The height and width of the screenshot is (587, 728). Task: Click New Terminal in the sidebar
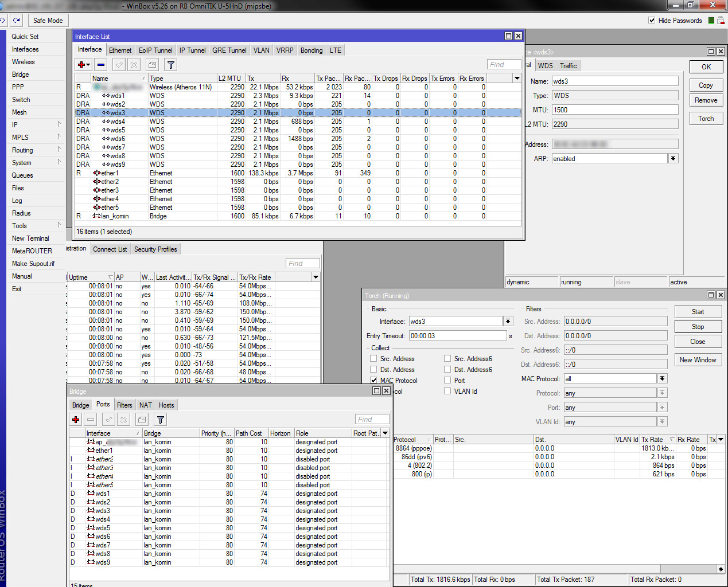(30, 238)
